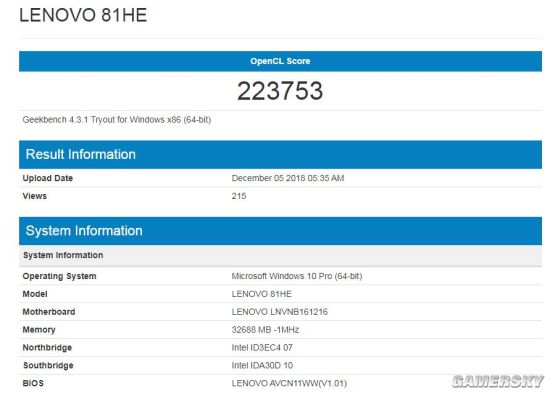Image resolution: width=550 pixels, height=393 pixels.
Task: Click the Upload Date label
Action: (x=48, y=178)
